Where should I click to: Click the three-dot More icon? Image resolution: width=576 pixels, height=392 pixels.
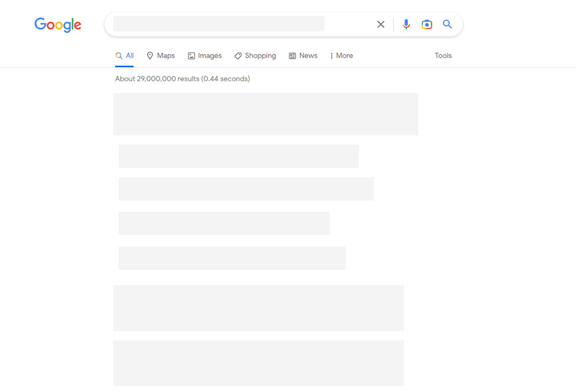[332, 56]
